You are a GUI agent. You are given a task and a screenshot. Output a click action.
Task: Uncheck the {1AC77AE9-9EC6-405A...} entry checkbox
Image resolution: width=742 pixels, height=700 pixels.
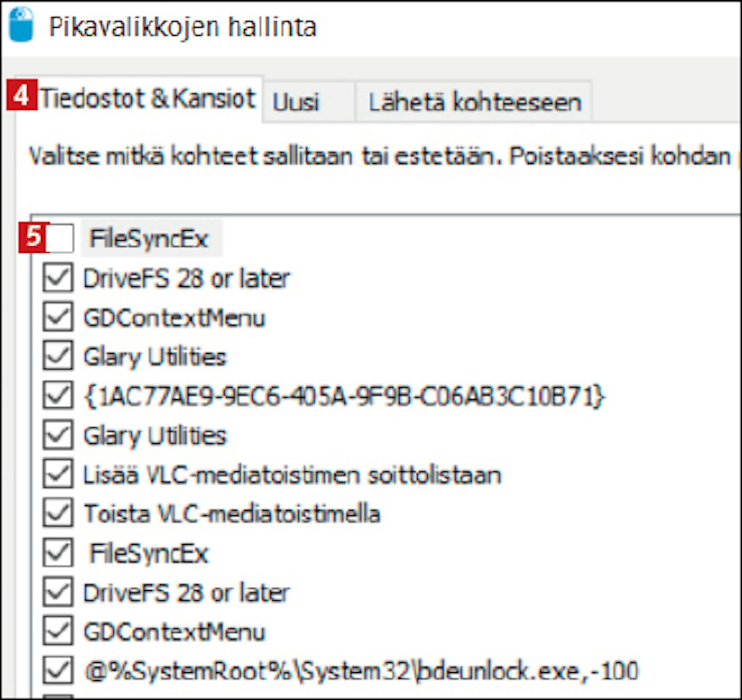tap(57, 396)
